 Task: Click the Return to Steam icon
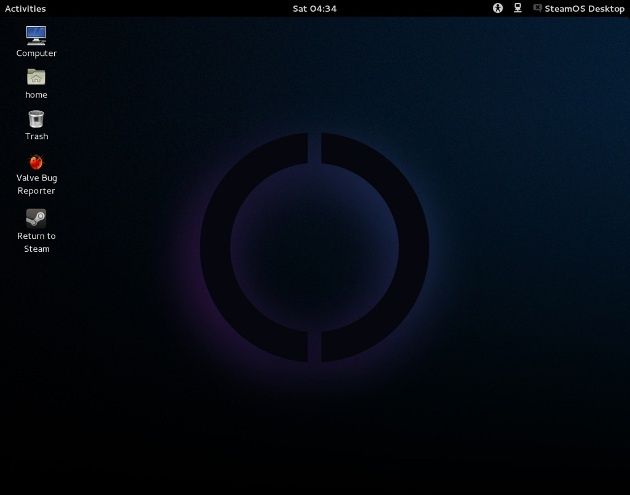(x=36, y=219)
